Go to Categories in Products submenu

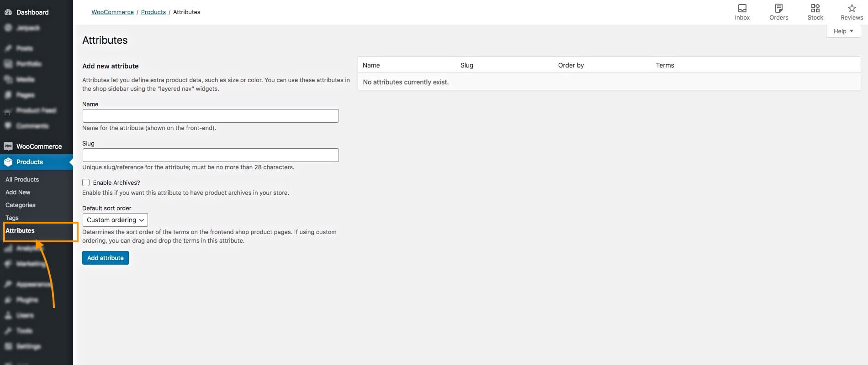[20, 205]
